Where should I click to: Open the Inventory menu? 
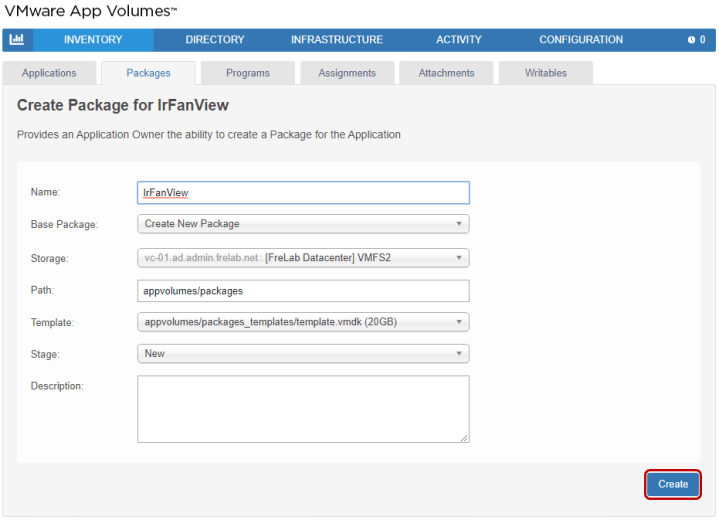tap(93, 40)
